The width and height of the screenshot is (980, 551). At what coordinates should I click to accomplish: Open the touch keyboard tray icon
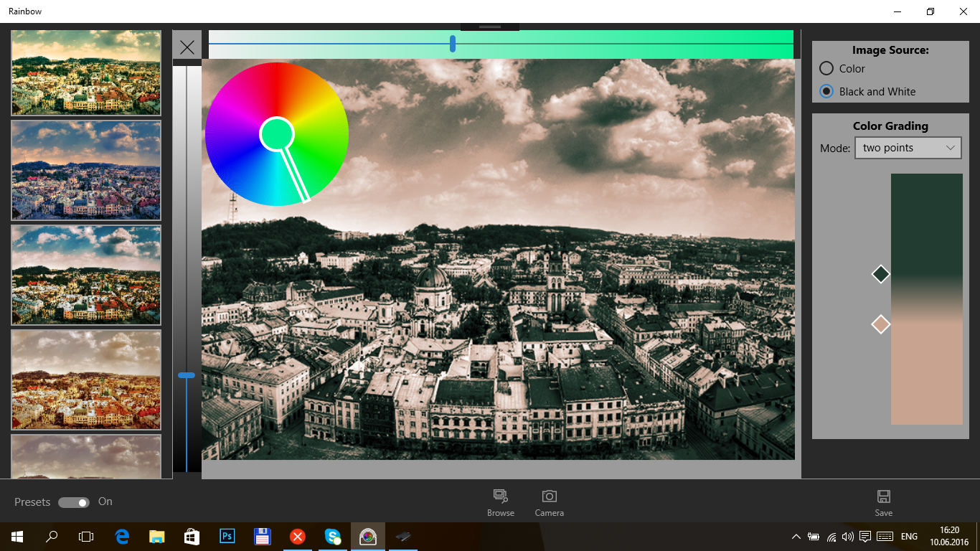pos(885,537)
